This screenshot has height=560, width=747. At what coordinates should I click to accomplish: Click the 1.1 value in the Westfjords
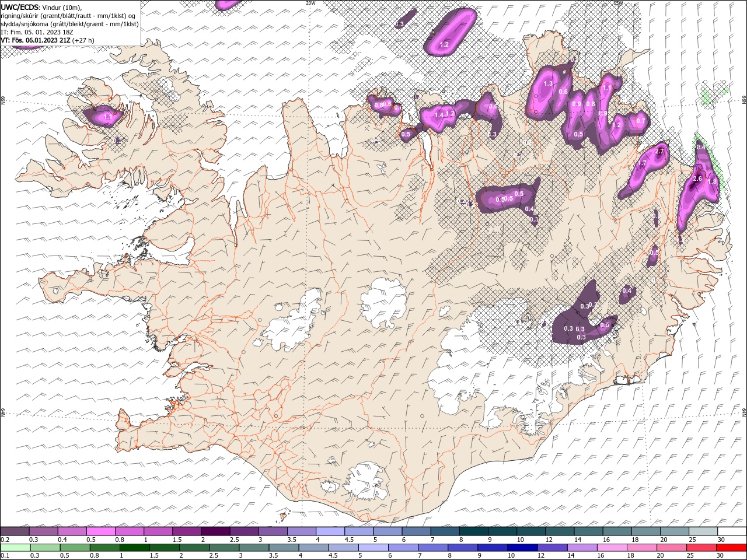pyautogui.click(x=108, y=117)
